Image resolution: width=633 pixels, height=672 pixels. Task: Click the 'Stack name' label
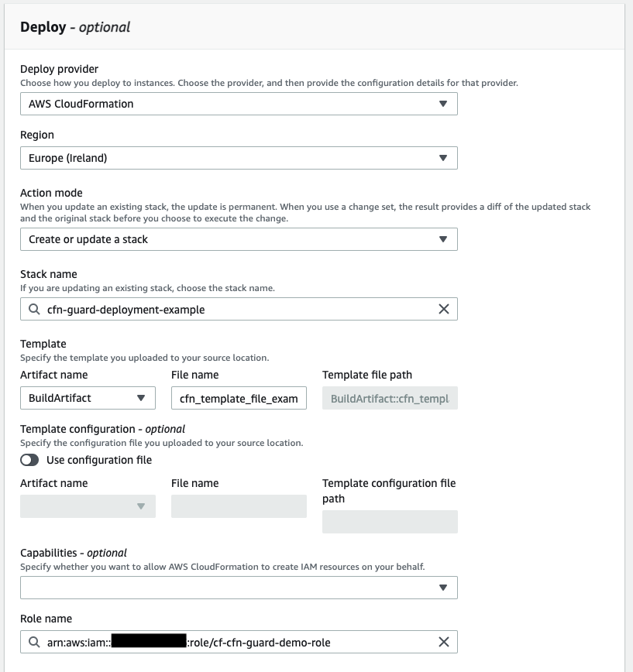click(x=49, y=274)
